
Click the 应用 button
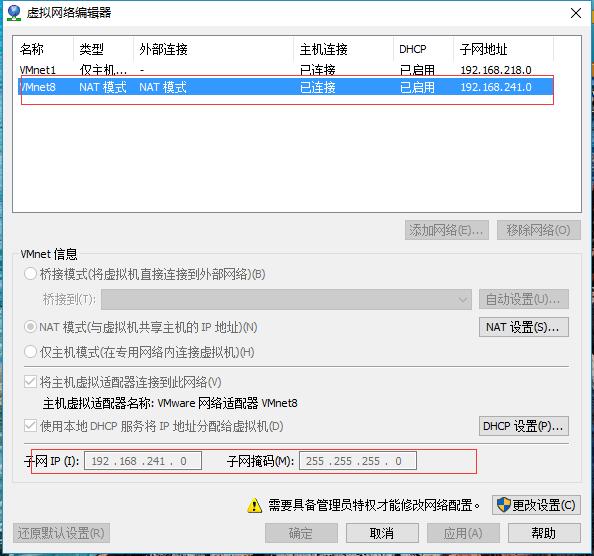coord(463,533)
